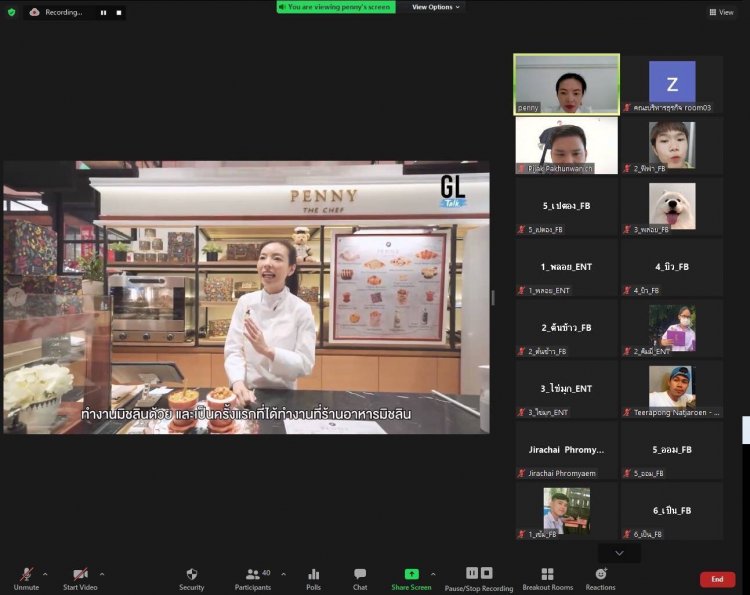This screenshot has height=595, width=750.
Task: Click the shared screen video of Penny the Chef
Action: click(246, 297)
